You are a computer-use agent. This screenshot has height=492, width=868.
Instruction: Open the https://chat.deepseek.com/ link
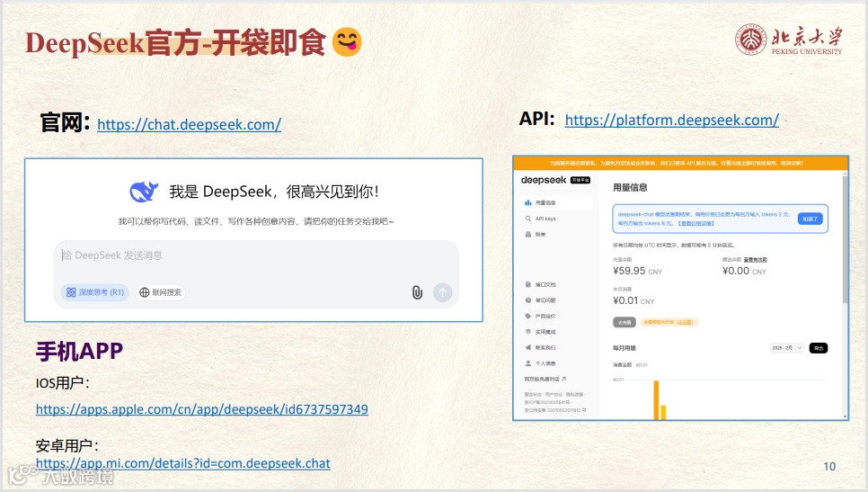(x=190, y=125)
